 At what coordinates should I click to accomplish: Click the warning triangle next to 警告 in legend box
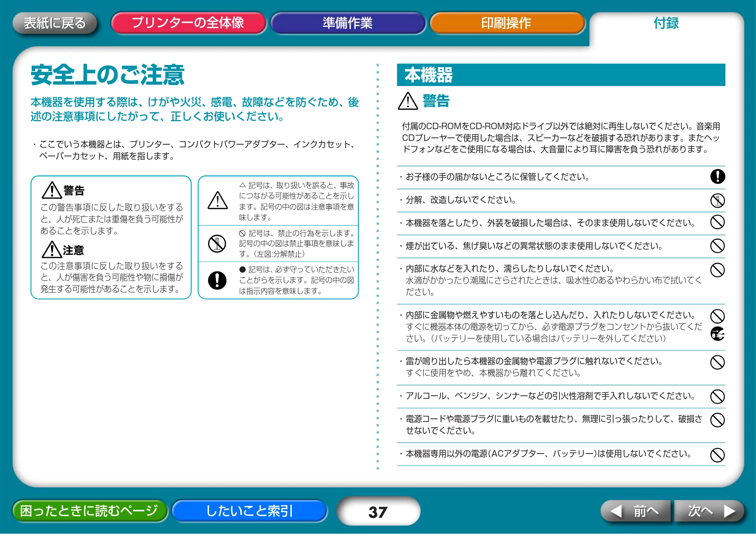(52, 190)
